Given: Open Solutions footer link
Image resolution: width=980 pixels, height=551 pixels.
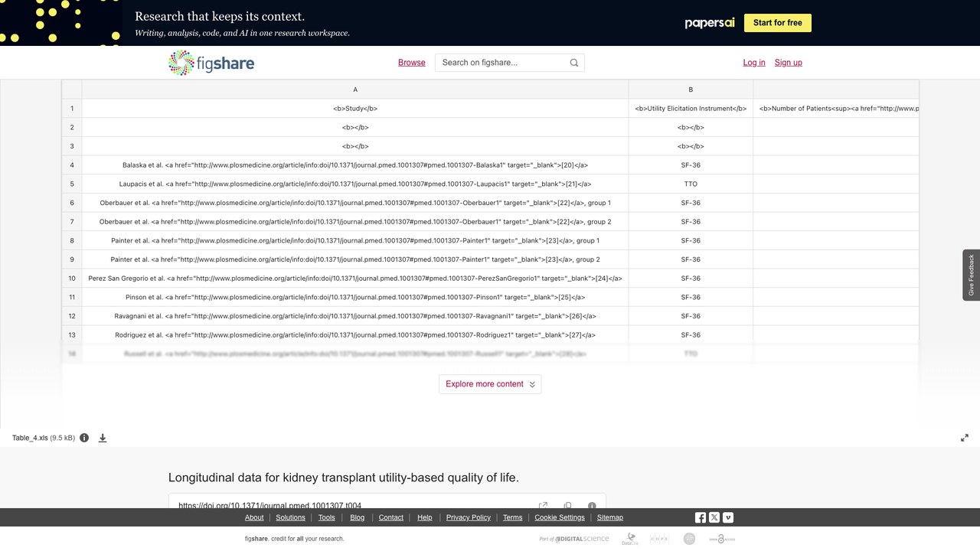Looking at the screenshot, I should click(290, 517).
